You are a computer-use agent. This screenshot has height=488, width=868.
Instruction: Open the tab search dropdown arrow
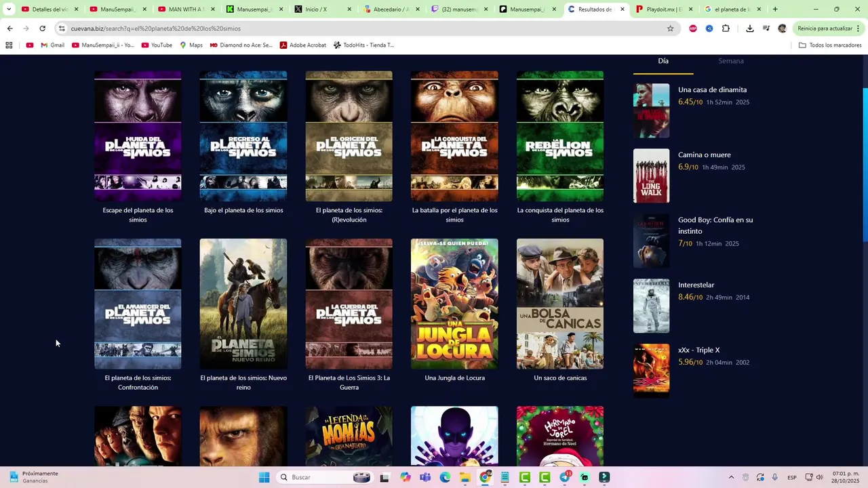pos(9,9)
